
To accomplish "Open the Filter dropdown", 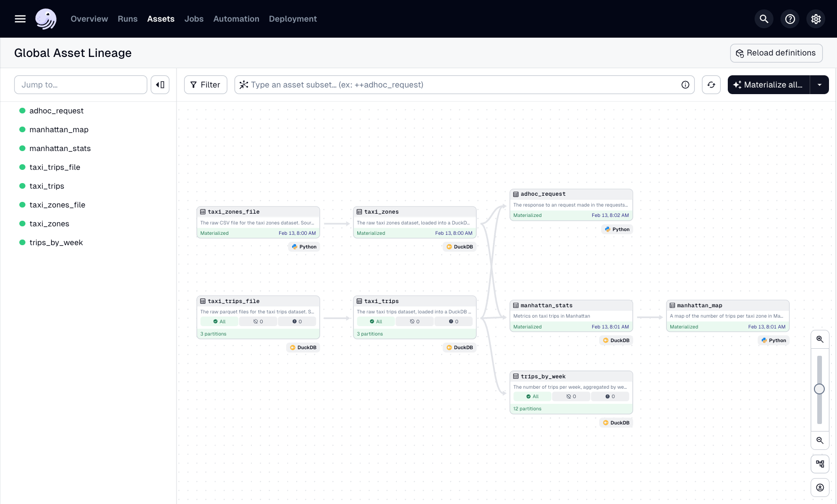I will coord(205,85).
